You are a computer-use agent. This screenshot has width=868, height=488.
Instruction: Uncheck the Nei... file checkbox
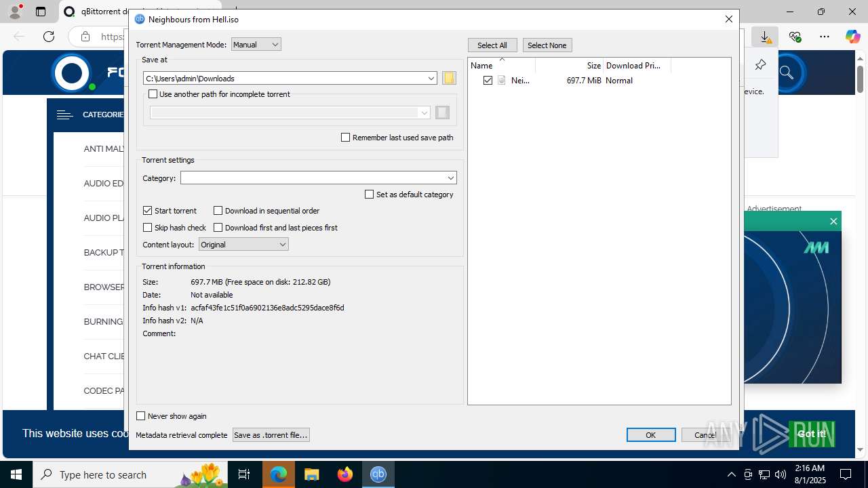(x=488, y=80)
